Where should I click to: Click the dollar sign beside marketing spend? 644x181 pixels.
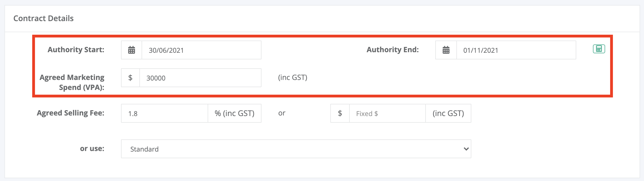pos(130,78)
